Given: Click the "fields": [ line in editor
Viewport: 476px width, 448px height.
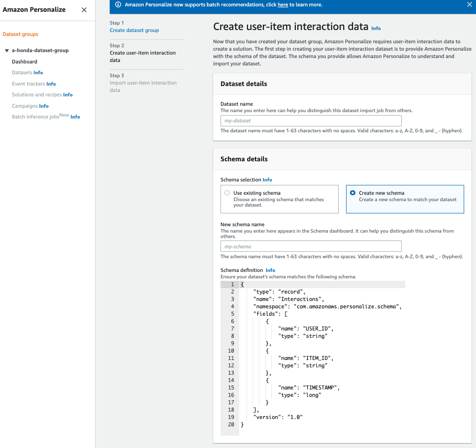Looking at the screenshot, I should pyautogui.click(x=270, y=314).
